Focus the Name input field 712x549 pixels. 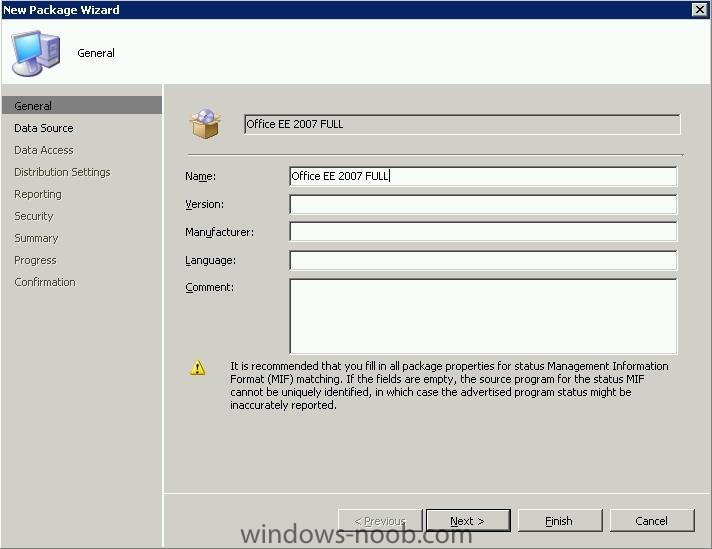(483, 176)
